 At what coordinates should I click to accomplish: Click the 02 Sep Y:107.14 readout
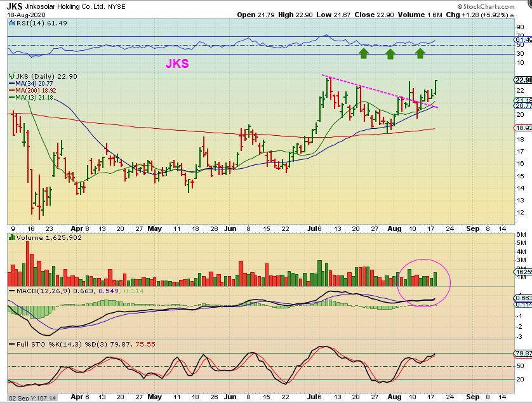coord(32,398)
